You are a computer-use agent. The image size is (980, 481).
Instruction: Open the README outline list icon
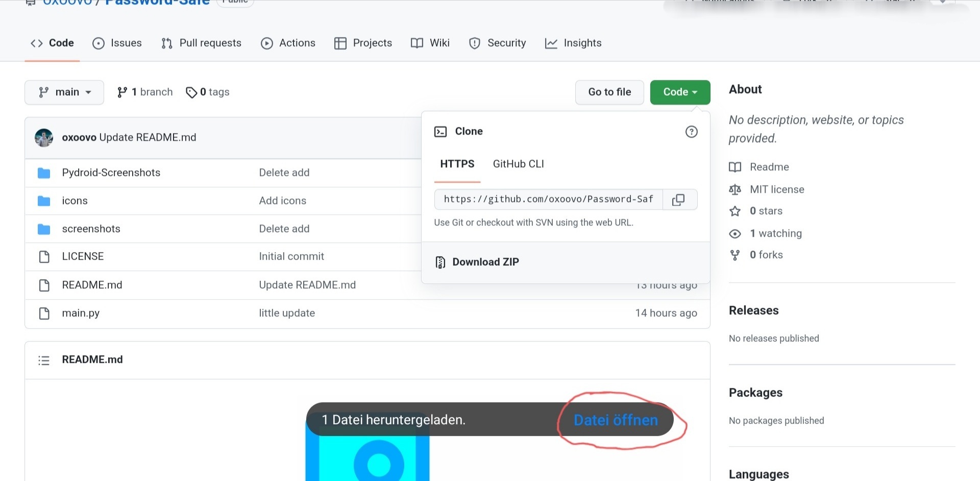click(44, 360)
